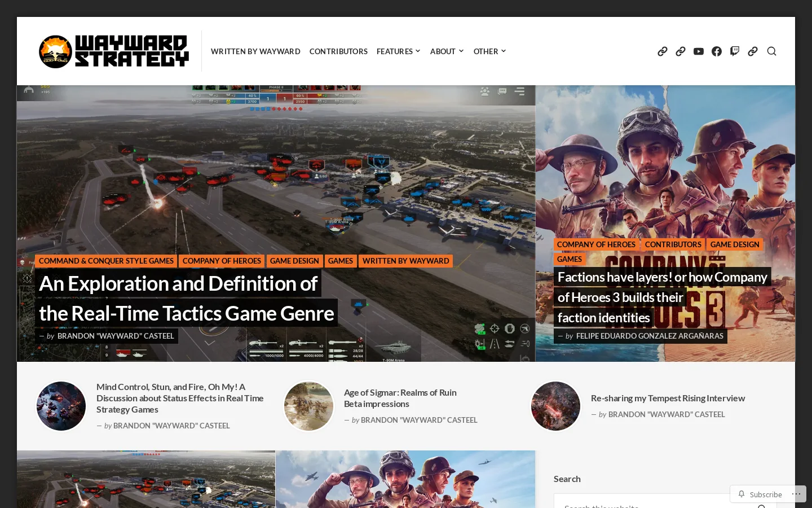The image size is (812, 508).
Task: Click the Contributors tag on the Factions article
Action: (x=673, y=244)
